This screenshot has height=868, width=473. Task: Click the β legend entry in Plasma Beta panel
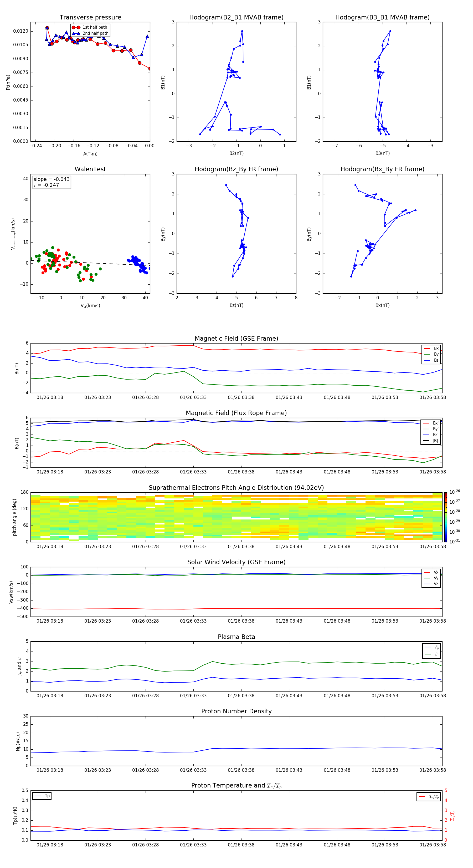(x=431, y=654)
